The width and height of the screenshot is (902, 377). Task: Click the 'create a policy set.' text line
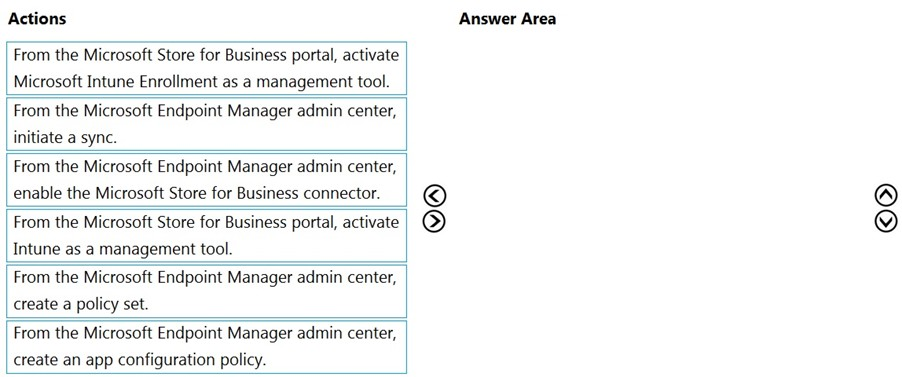point(81,305)
